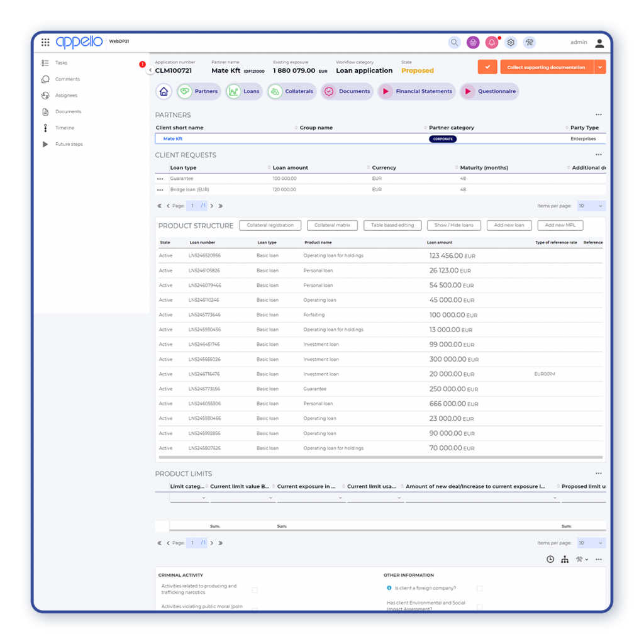Open Items per page dropdown in Client Requests
The height and width of the screenshot is (644, 644).
pos(591,206)
